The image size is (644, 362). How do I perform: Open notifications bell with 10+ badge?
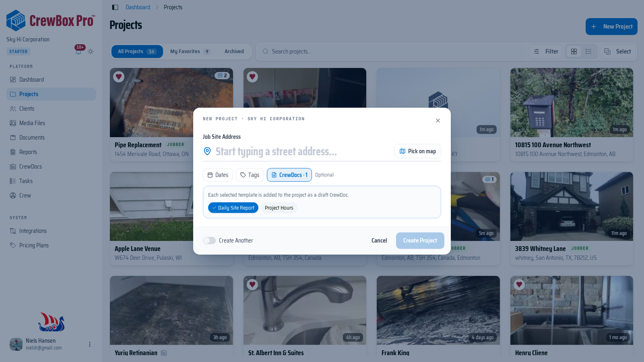78,51
